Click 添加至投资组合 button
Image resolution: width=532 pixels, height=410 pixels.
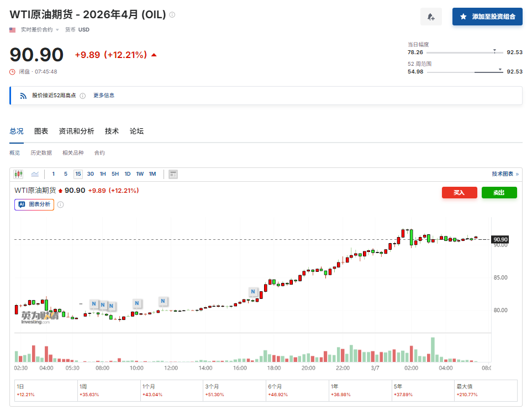coord(487,17)
